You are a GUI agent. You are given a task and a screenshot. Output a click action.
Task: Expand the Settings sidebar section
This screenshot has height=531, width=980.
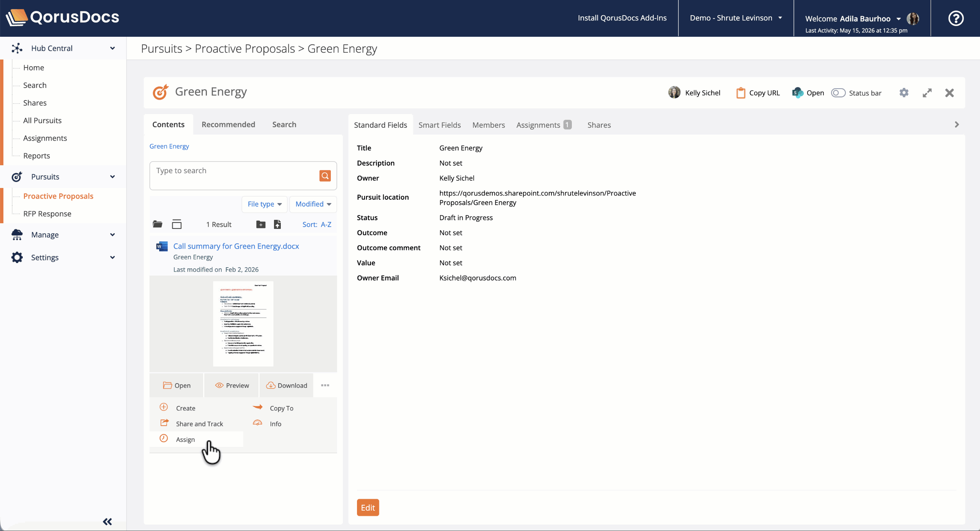point(113,257)
